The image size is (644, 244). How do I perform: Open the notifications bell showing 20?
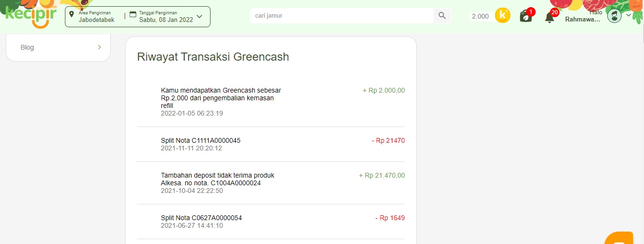click(550, 17)
